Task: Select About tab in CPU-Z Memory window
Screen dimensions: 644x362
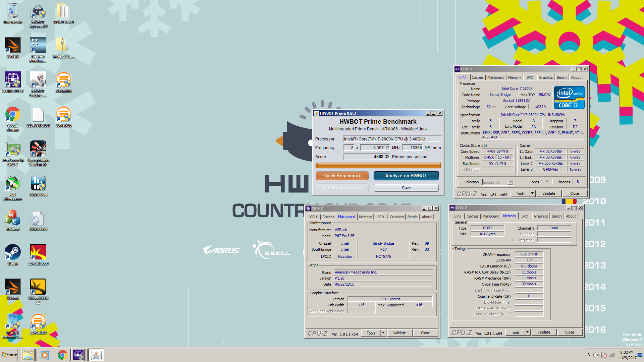Action: 571,216
